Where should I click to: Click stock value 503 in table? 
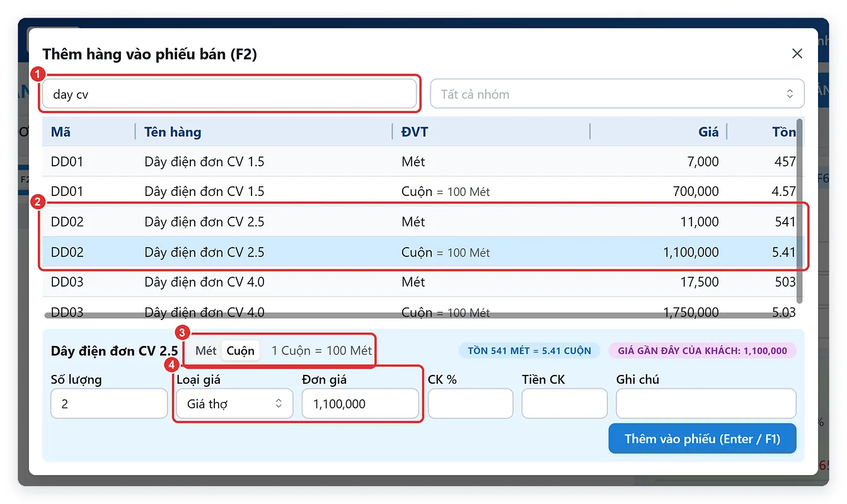tap(785, 282)
